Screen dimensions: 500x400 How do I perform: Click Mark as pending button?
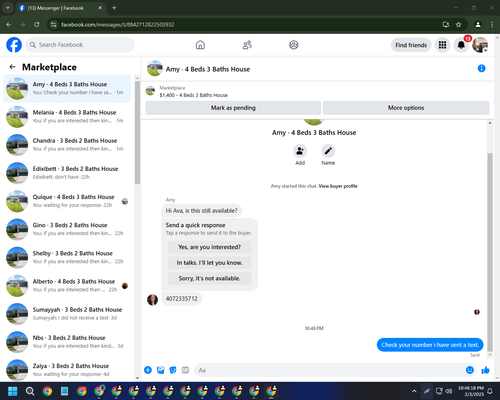pyautogui.click(x=233, y=108)
